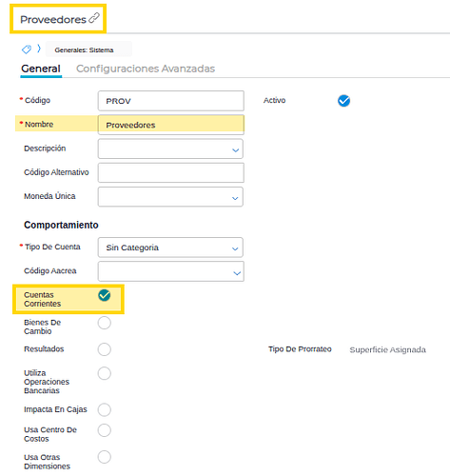The height and width of the screenshot is (476, 450).
Task: Check Utiliza Operaciones Bancarias option
Action: pyautogui.click(x=105, y=373)
